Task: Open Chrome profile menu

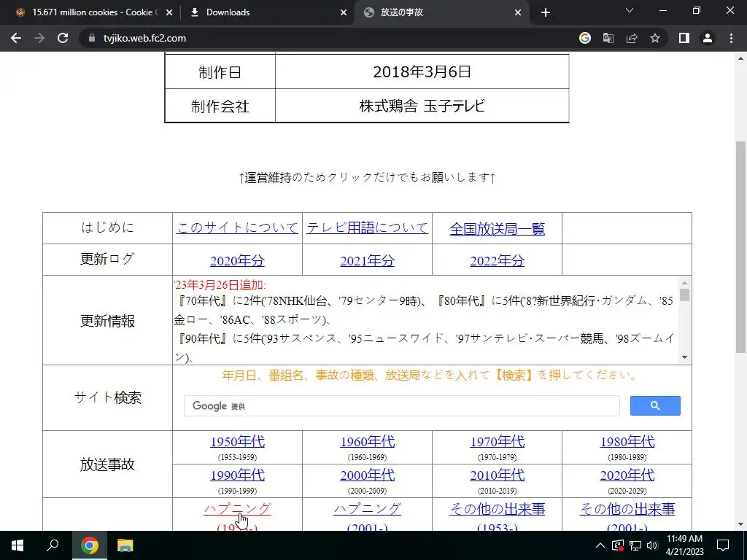Action: click(x=708, y=38)
